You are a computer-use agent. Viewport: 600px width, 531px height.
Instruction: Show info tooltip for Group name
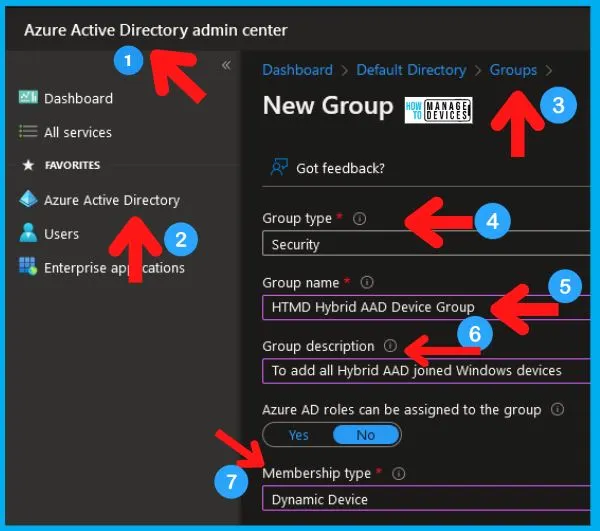[x=367, y=283]
